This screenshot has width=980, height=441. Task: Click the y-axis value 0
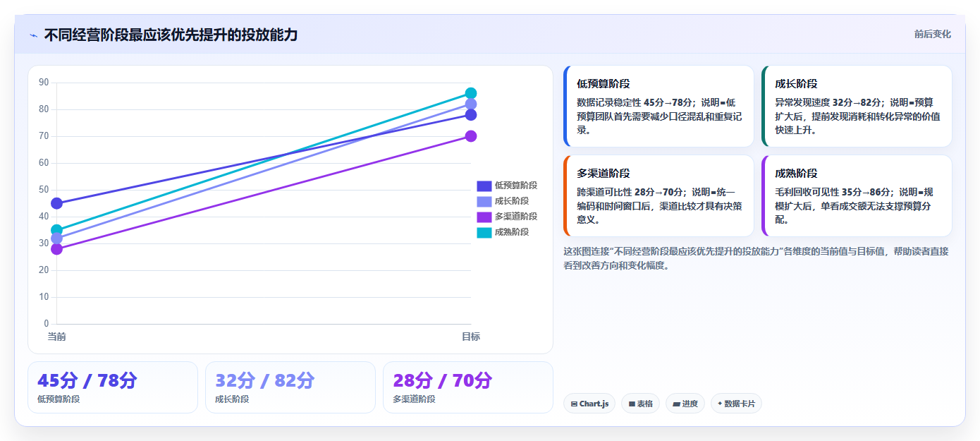click(x=47, y=324)
